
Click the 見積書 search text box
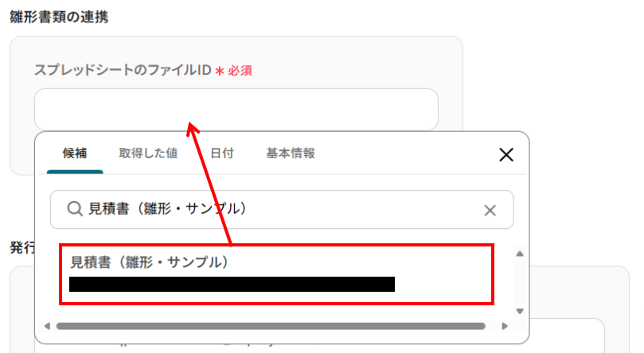(282, 210)
